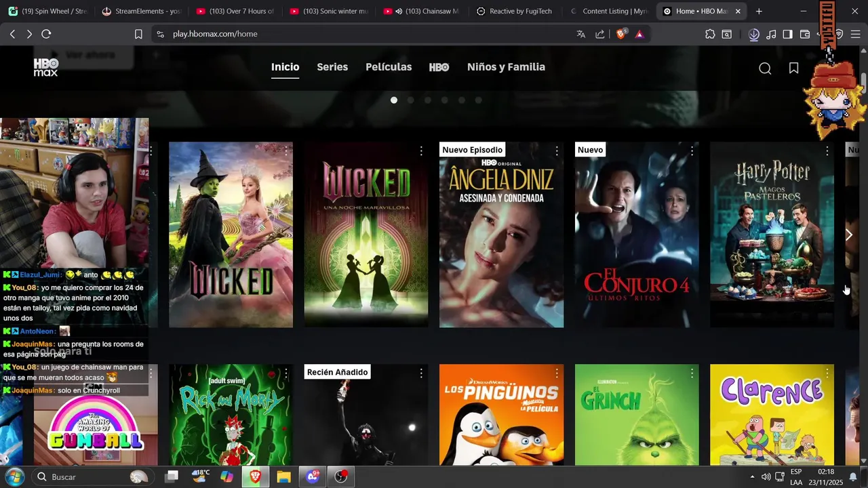This screenshot has height=488, width=868.
Task: Open options menu on El Conjuro 4 card
Action: tap(692, 150)
